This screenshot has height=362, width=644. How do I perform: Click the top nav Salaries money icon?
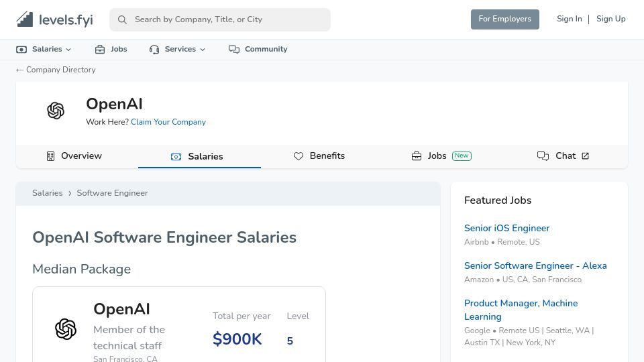coord(21,49)
